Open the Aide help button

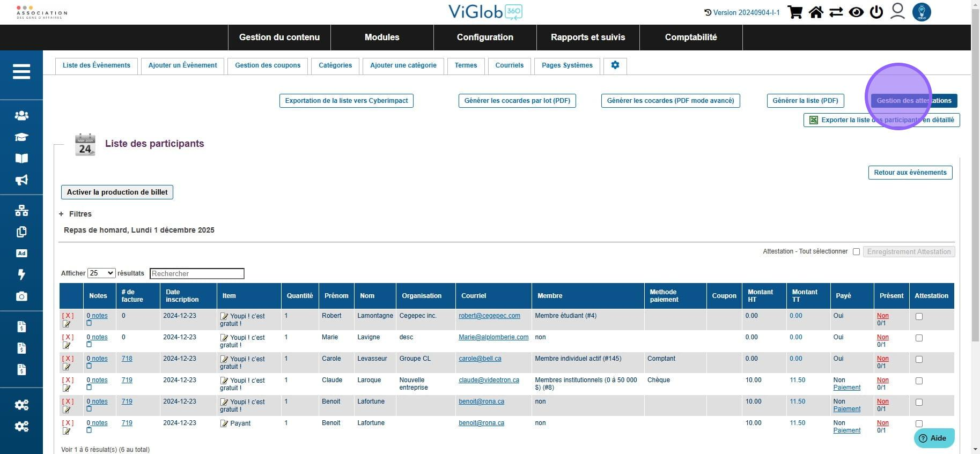click(x=934, y=438)
